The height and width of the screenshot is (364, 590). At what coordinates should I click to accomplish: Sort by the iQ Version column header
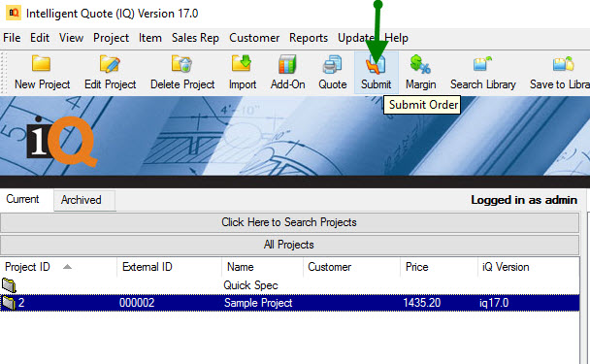point(528,267)
